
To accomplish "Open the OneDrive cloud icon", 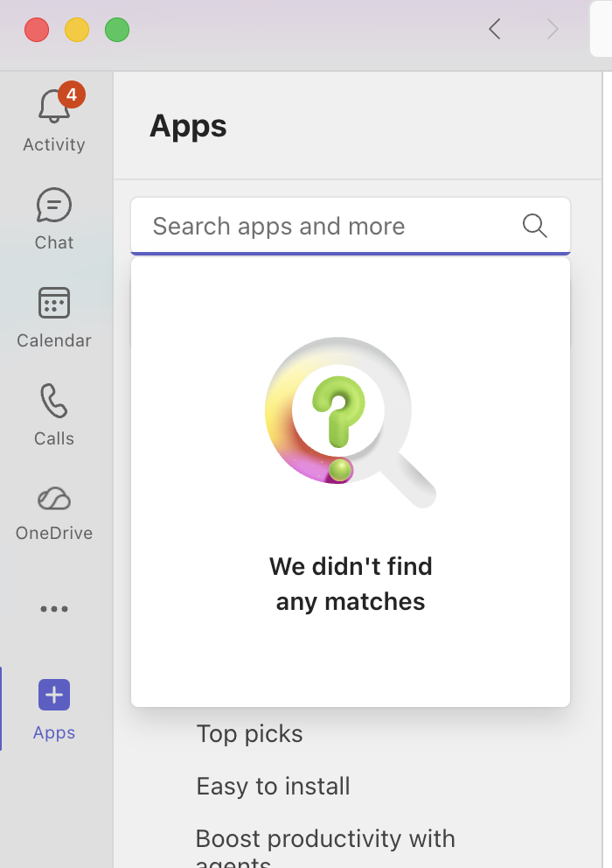I will pyautogui.click(x=54, y=500).
